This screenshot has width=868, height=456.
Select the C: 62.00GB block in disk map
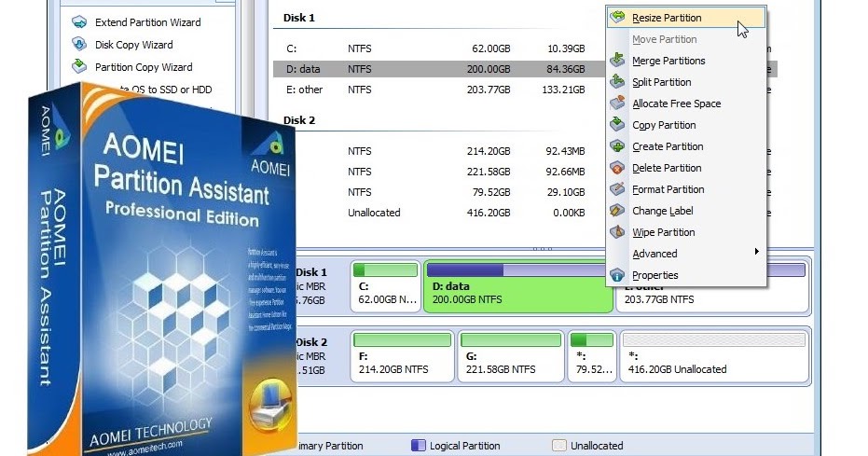(386, 286)
